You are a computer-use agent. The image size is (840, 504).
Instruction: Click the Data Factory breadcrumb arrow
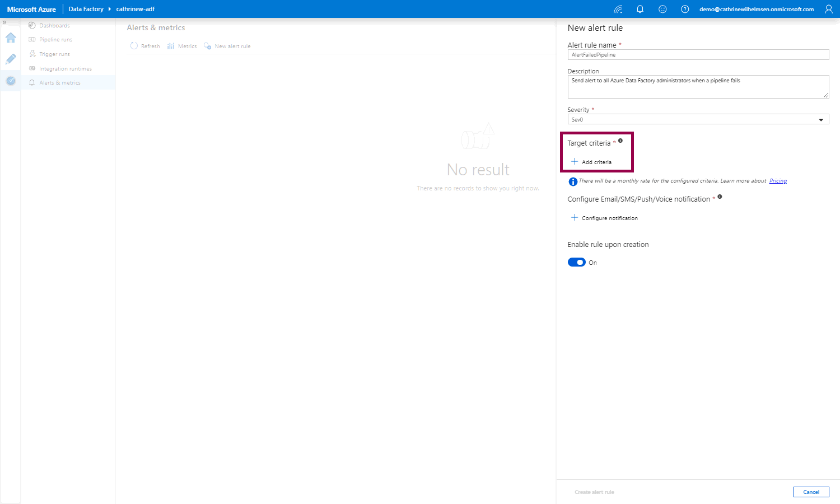110,10
